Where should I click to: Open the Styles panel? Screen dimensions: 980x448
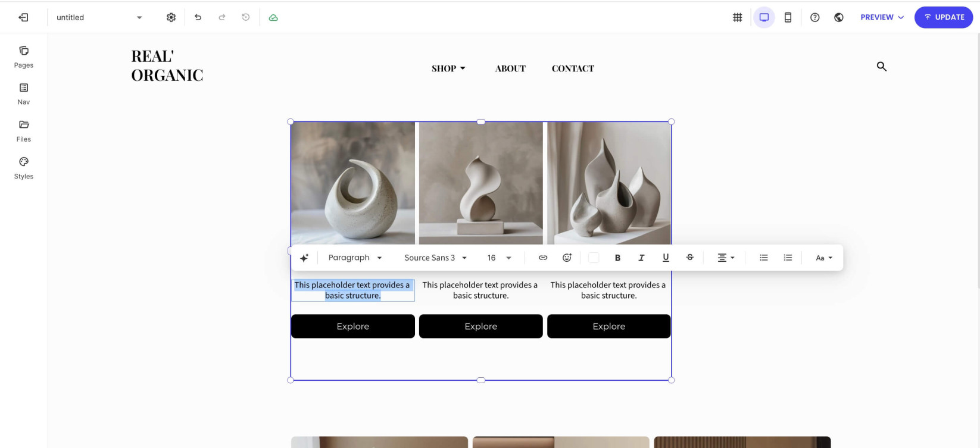(24, 168)
